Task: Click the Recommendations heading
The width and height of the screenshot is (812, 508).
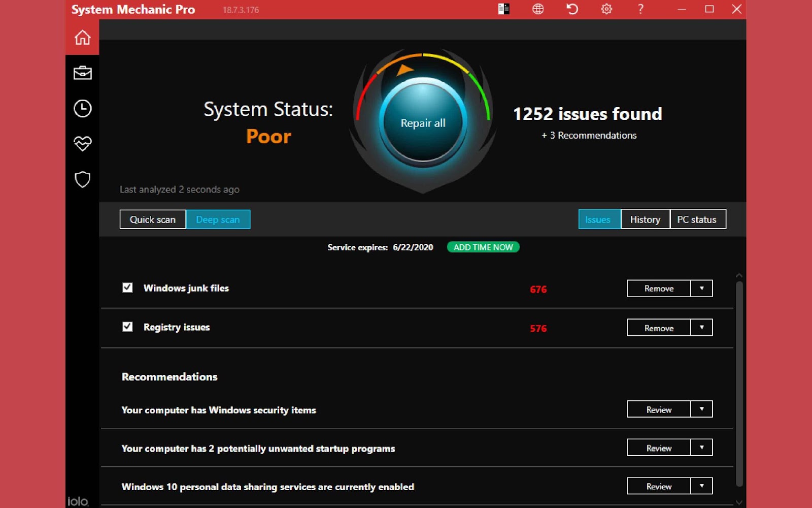Action: tap(170, 377)
